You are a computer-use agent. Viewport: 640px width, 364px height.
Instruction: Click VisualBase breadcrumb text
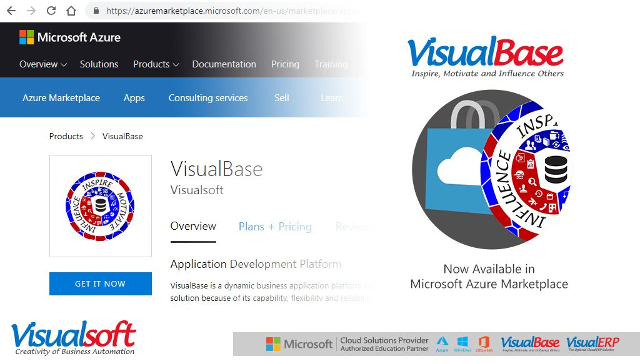coord(122,136)
